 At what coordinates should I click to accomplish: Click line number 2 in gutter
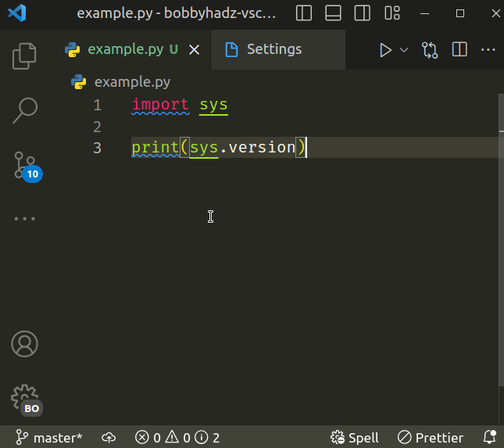[97, 127]
